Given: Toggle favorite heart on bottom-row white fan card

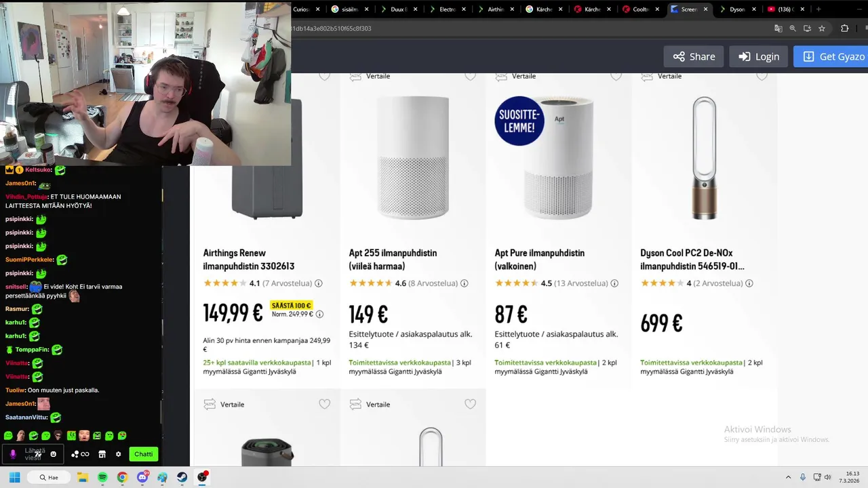Looking at the screenshot, I should tap(470, 404).
